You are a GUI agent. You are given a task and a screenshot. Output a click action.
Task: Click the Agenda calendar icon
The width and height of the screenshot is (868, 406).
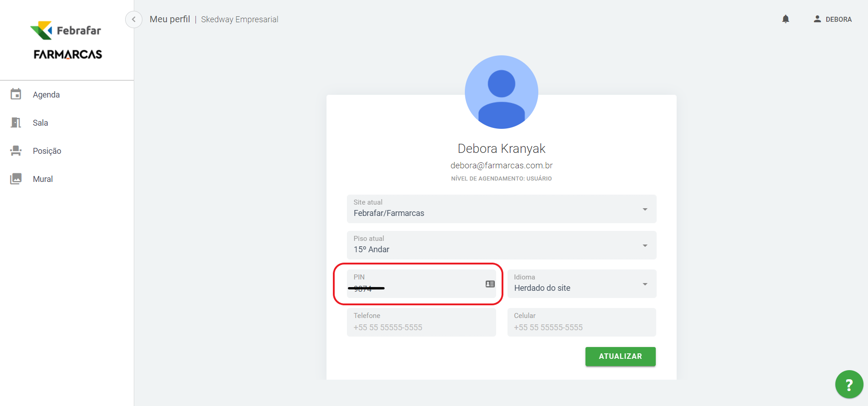click(16, 94)
